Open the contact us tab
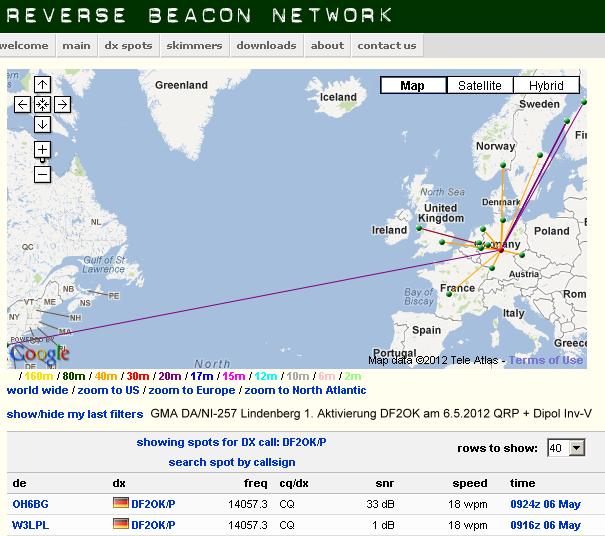The width and height of the screenshot is (605, 536). point(387,46)
